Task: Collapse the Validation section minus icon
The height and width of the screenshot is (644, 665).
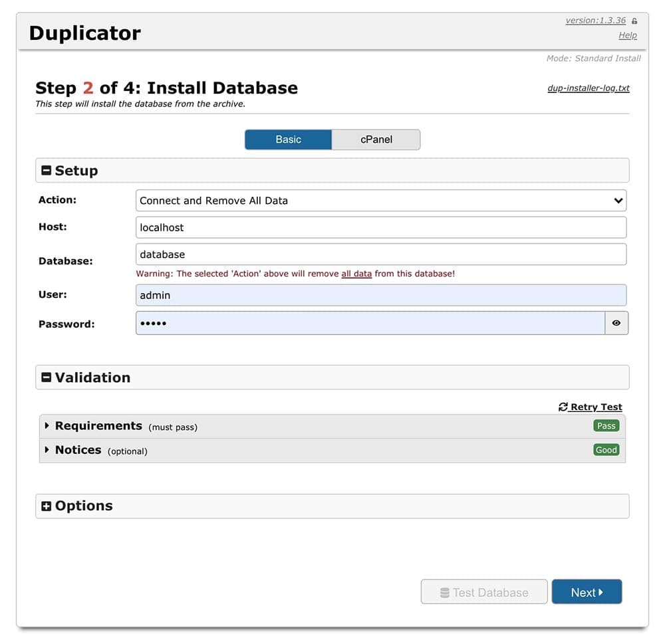Action: pyautogui.click(x=47, y=377)
